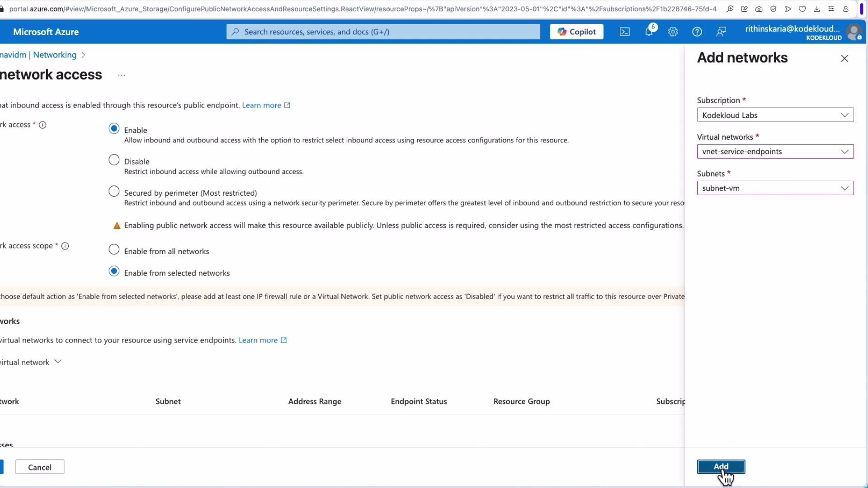The height and width of the screenshot is (488, 868).
Task: Click the breadcrumb chevron after Networking
Action: pyautogui.click(x=83, y=55)
